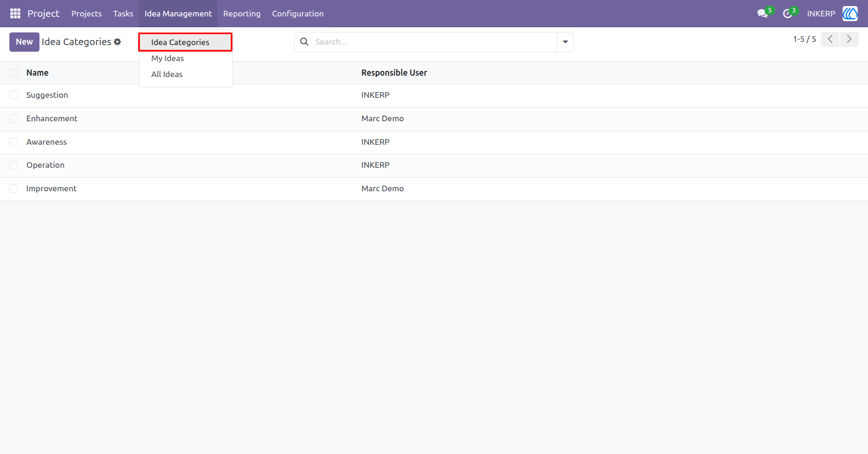Open the Configuration menu

[298, 14]
